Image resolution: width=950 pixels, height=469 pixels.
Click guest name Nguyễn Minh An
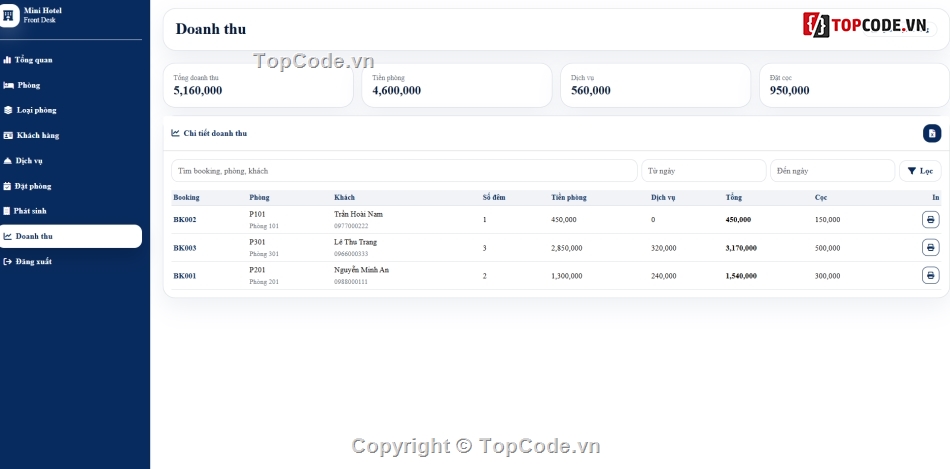pyautogui.click(x=361, y=270)
